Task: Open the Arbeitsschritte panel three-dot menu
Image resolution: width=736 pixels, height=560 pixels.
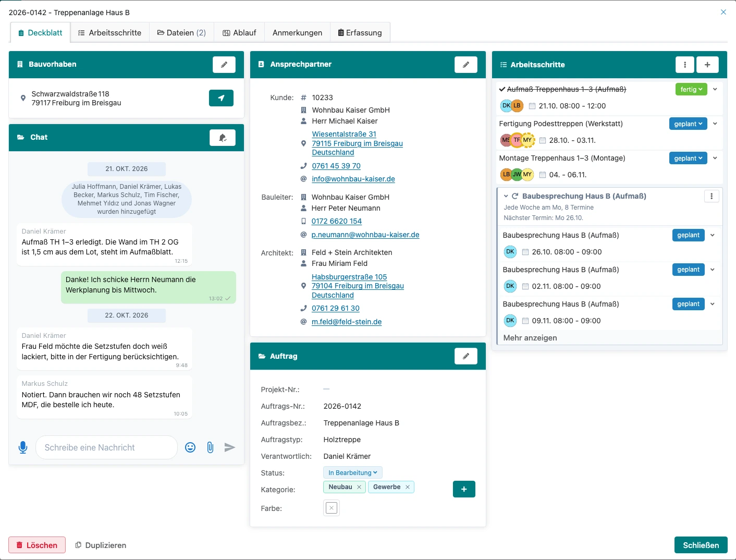Action: [685, 65]
